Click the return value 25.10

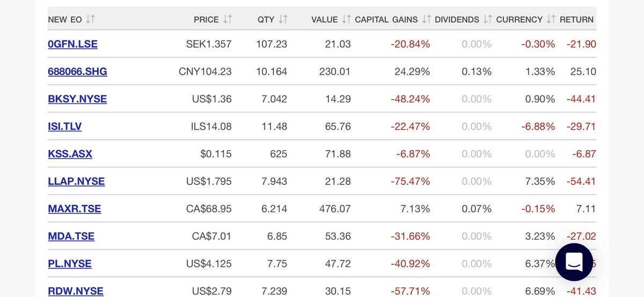tap(583, 71)
